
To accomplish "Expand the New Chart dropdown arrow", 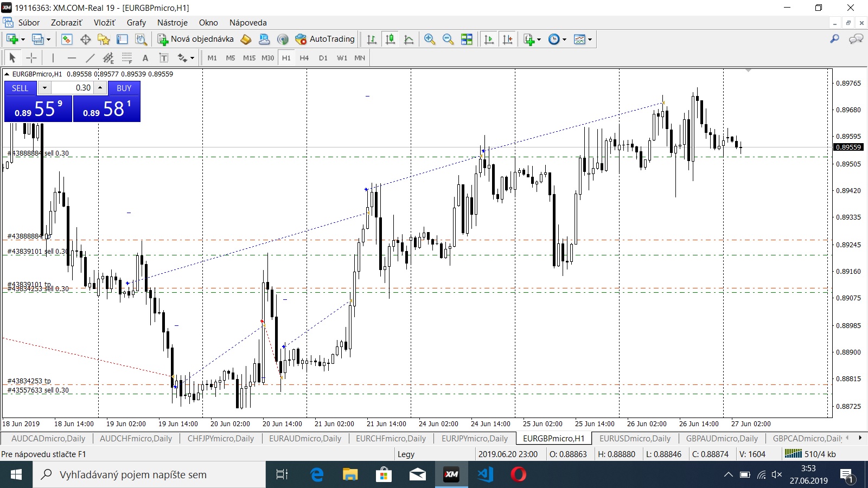I will 23,39.
